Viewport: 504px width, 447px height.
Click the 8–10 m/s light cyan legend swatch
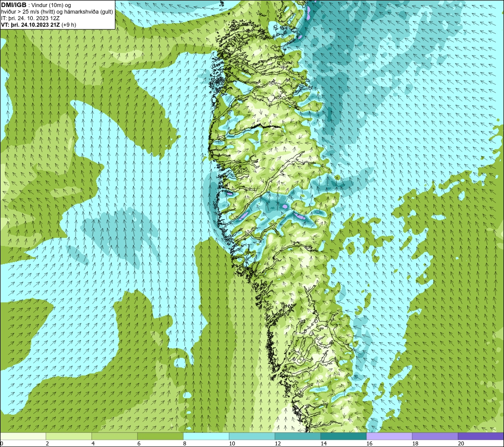(206, 436)
